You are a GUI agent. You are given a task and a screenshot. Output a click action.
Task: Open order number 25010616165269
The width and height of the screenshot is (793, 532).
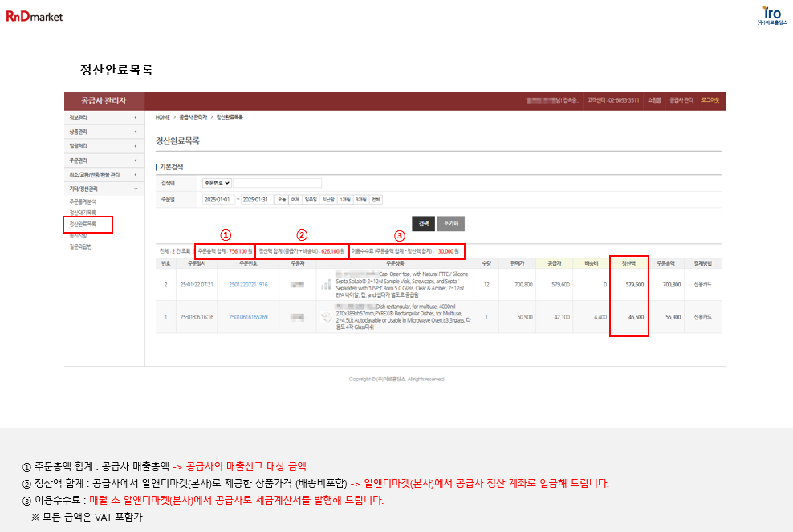(248, 317)
